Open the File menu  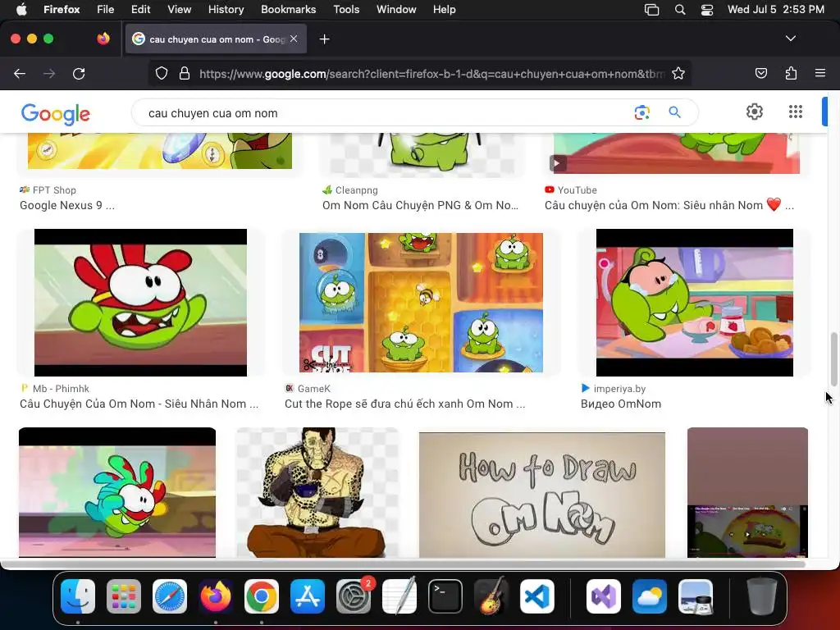[x=105, y=9]
